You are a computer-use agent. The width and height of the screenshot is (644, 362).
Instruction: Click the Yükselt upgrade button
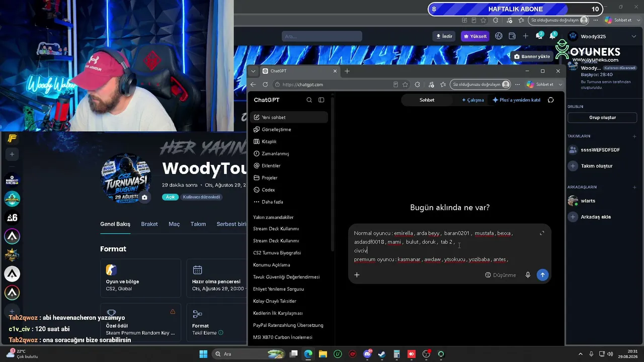pos(475,36)
